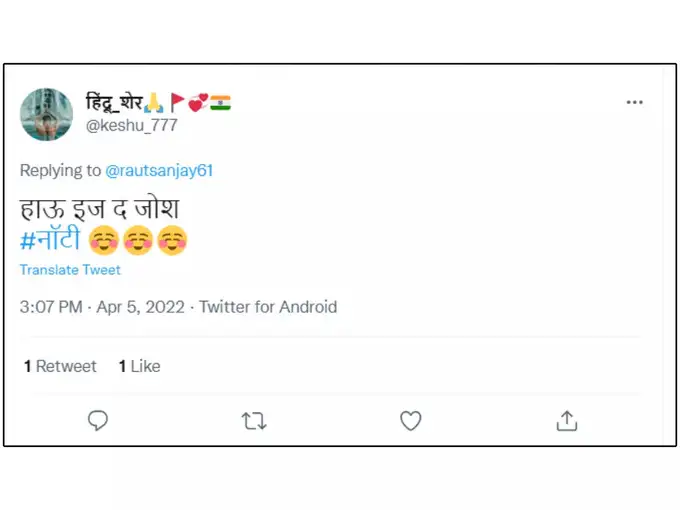Image resolution: width=680 pixels, height=510 pixels.
Task: Click the folded hands emoji in the name
Action: 154,102
